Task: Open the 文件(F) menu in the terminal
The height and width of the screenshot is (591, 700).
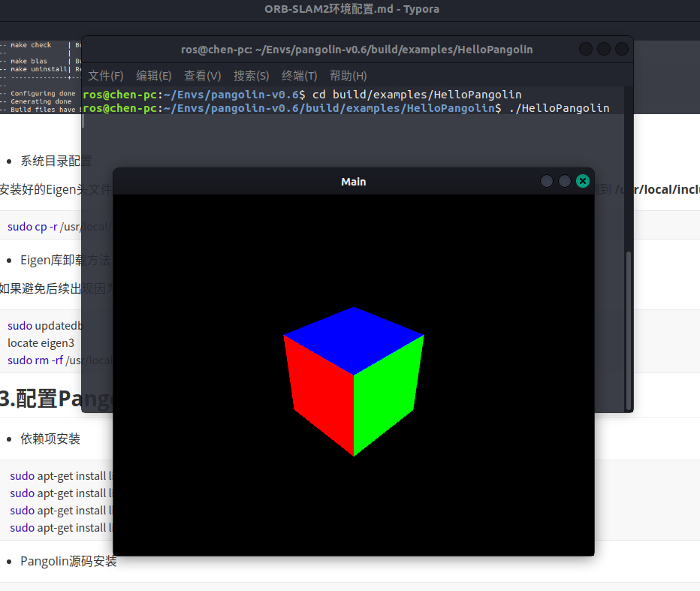Action: [x=105, y=76]
